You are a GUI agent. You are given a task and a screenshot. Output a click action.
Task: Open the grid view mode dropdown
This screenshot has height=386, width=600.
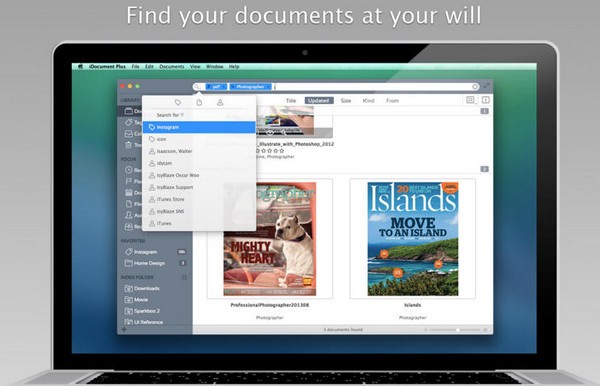470,100
